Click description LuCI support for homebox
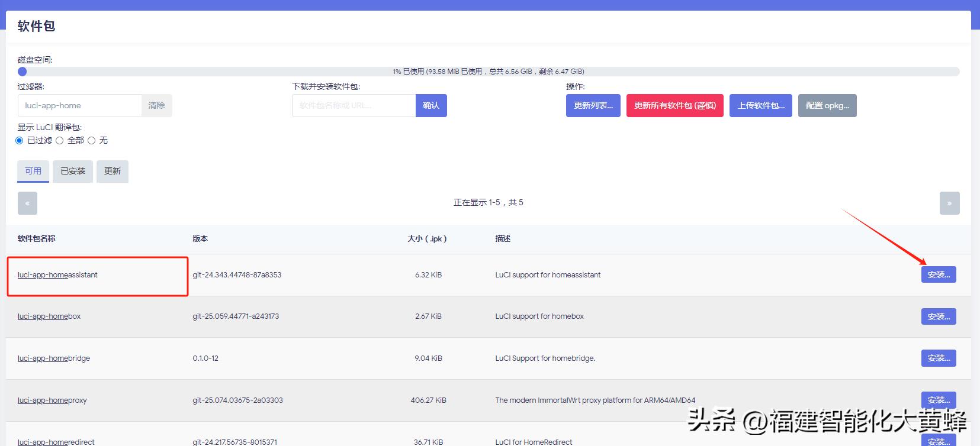This screenshot has width=980, height=446. (539, 316)
